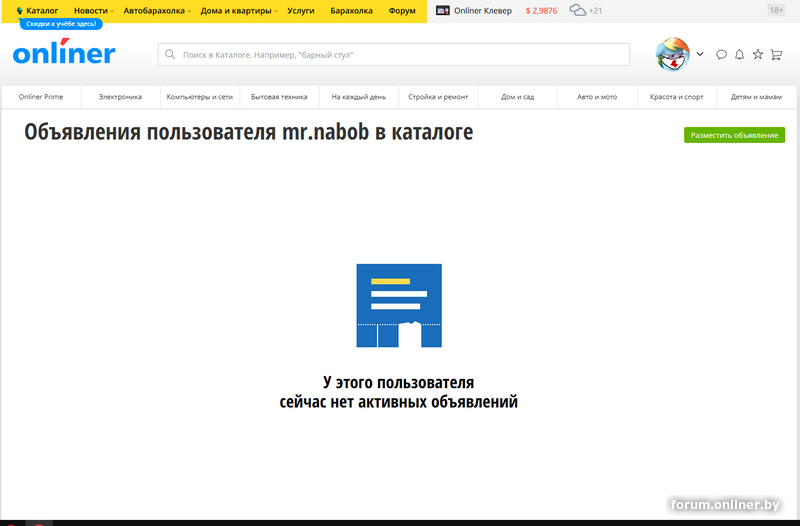Viewport: 800px width, 526px height.
Task: Open notifications bell icon
Action: 739,54
